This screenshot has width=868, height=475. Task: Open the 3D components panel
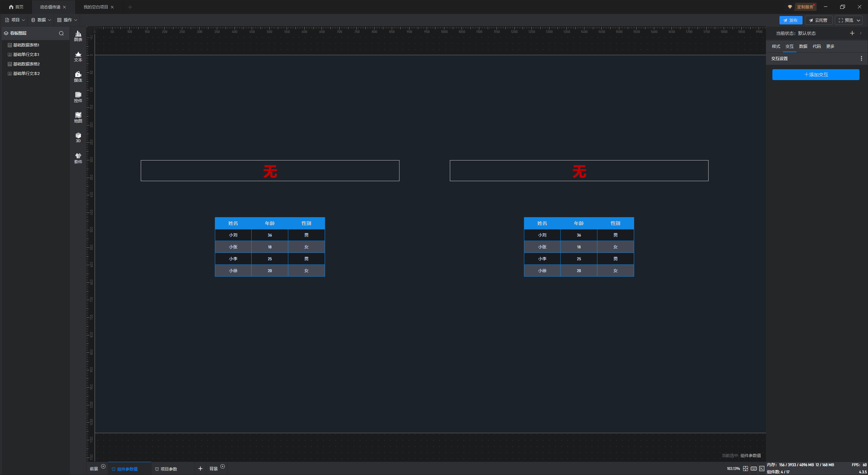(78, 137)
